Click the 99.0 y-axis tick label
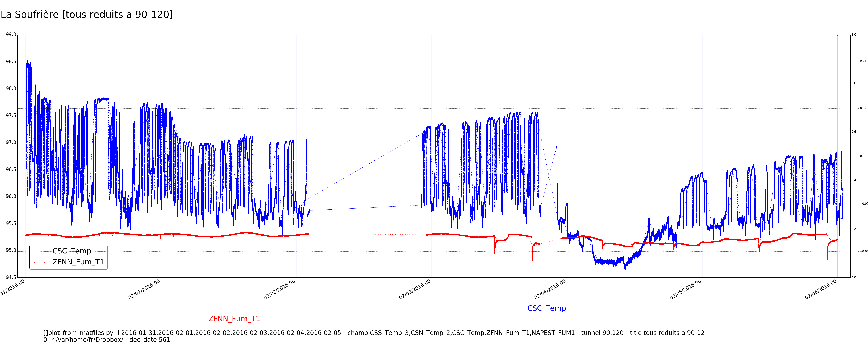The image size is (868, 347). (11, 34)
